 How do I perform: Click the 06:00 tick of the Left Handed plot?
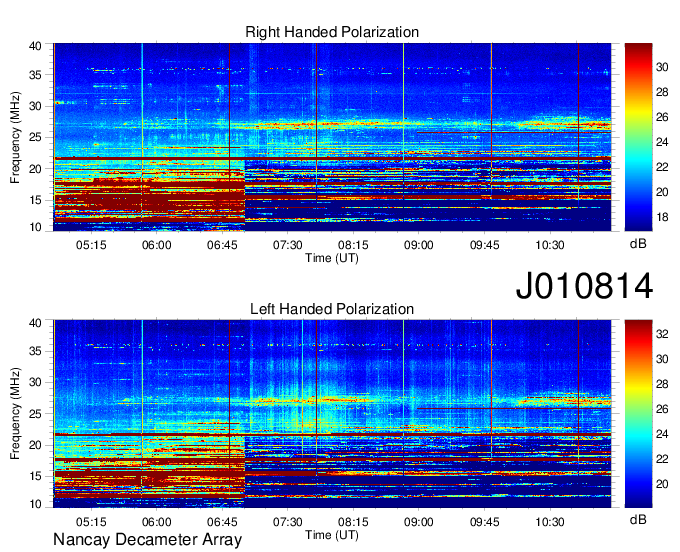click(x=157, y=522)
